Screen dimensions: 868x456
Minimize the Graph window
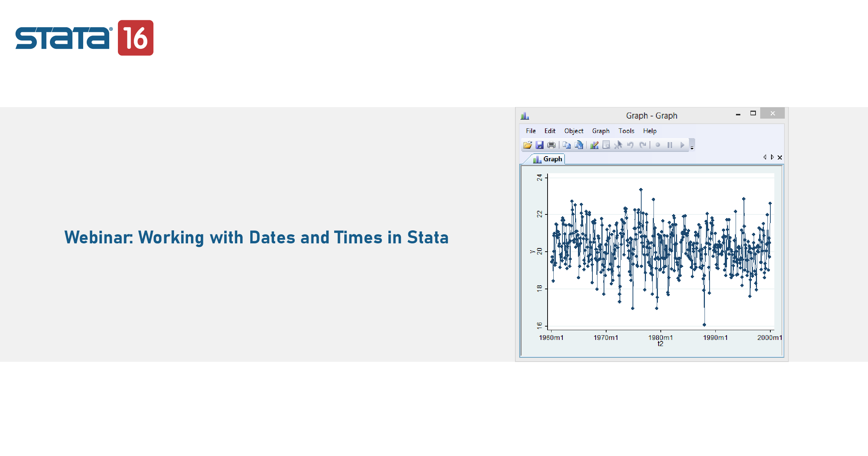[x=738, y=114]
